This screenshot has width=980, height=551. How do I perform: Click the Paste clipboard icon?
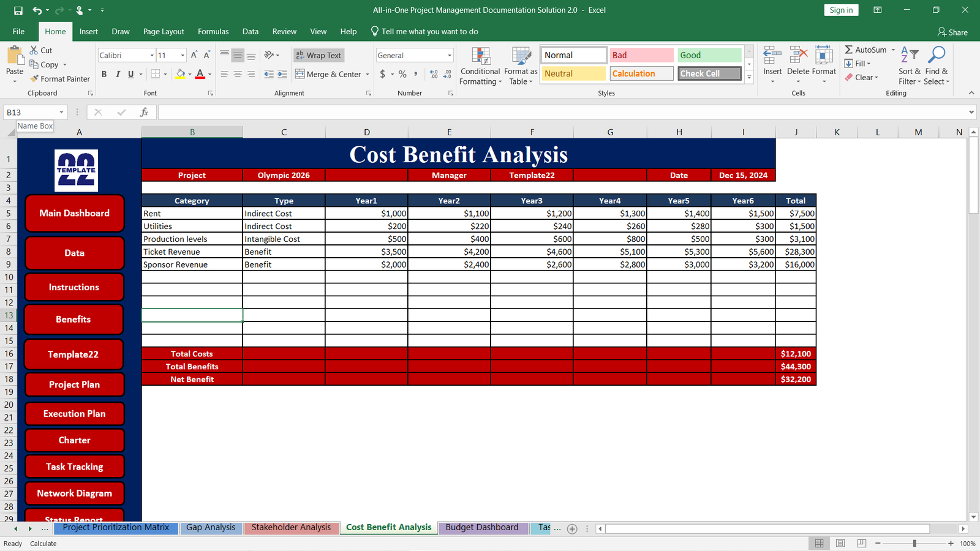[15, 56]
